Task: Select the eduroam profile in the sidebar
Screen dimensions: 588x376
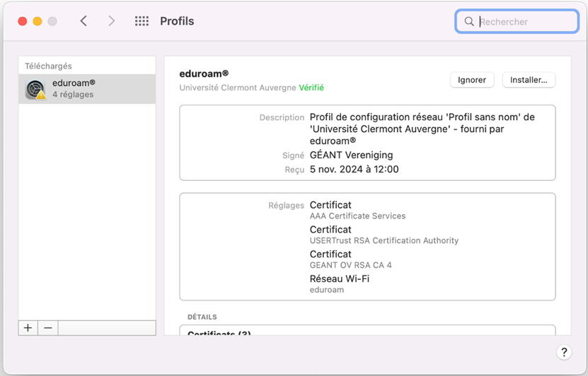Action: (x=87, y=89)
